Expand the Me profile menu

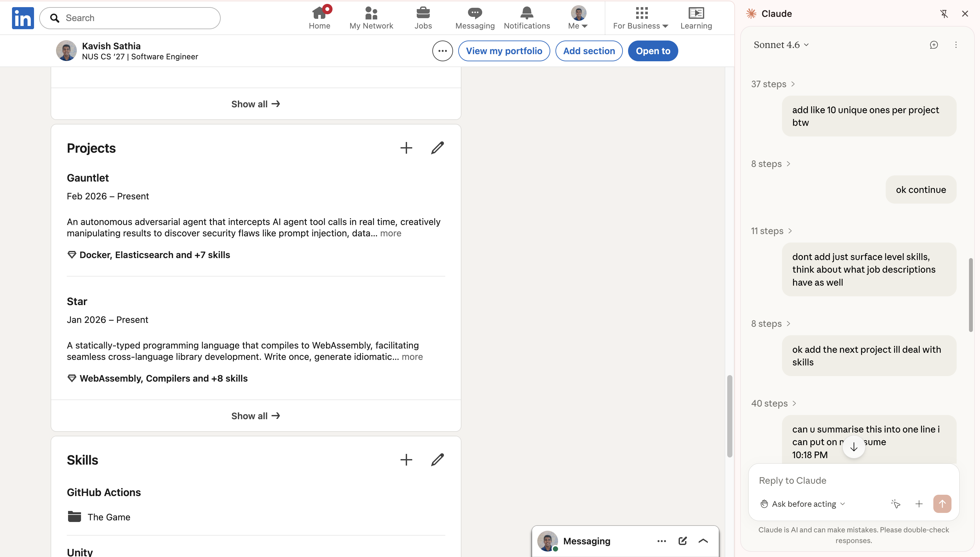(578, 18)
